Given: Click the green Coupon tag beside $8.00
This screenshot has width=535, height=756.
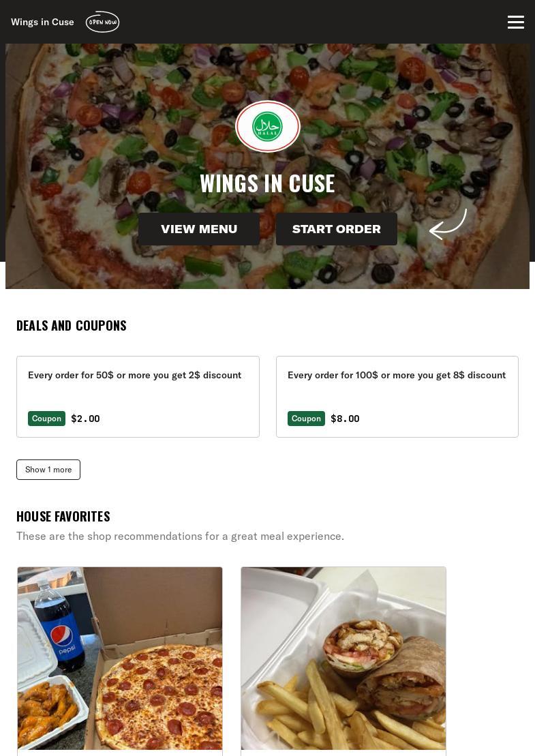Looking at the screenshot, I should coord(306,419).
